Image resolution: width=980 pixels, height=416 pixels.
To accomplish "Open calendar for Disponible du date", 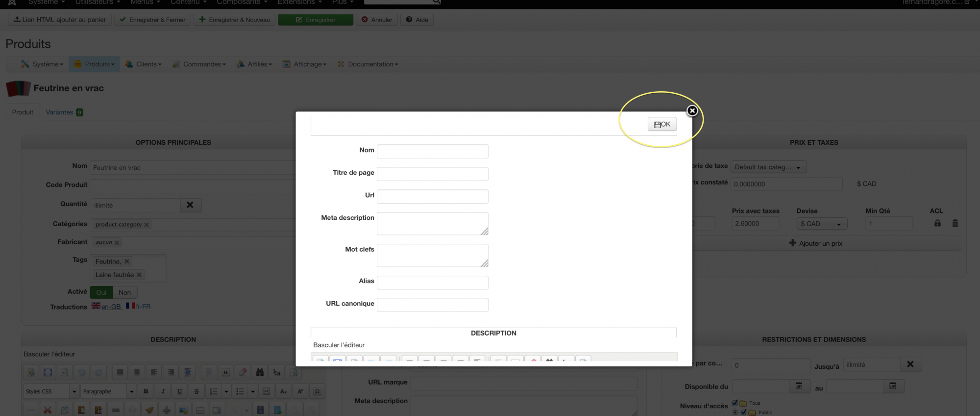I will pos(799,387).
